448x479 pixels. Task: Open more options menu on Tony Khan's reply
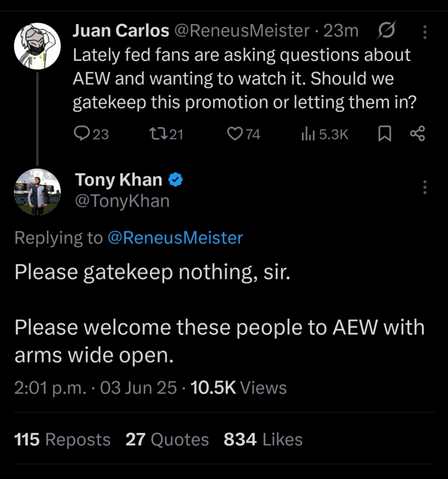(x=425, y=187)
